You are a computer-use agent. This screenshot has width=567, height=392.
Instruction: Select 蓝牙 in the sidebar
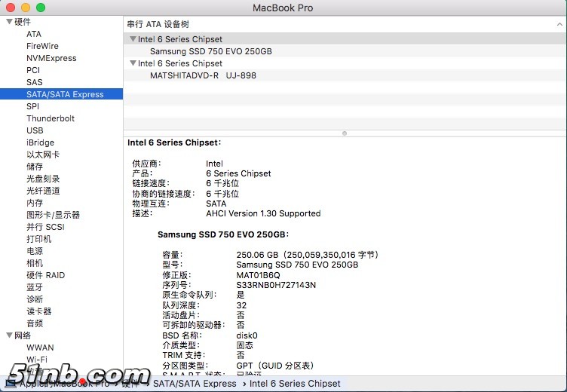tap(35, 287)
